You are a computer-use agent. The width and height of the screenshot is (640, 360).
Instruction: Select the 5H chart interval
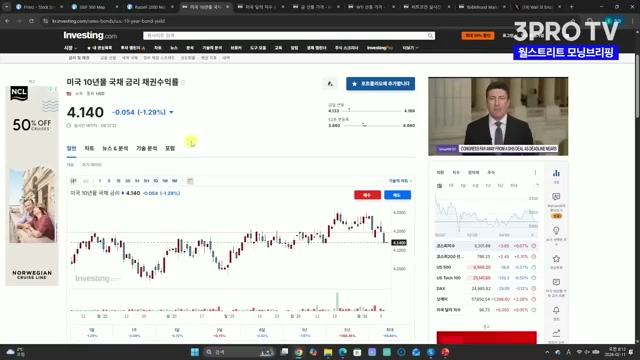point(147,181)
